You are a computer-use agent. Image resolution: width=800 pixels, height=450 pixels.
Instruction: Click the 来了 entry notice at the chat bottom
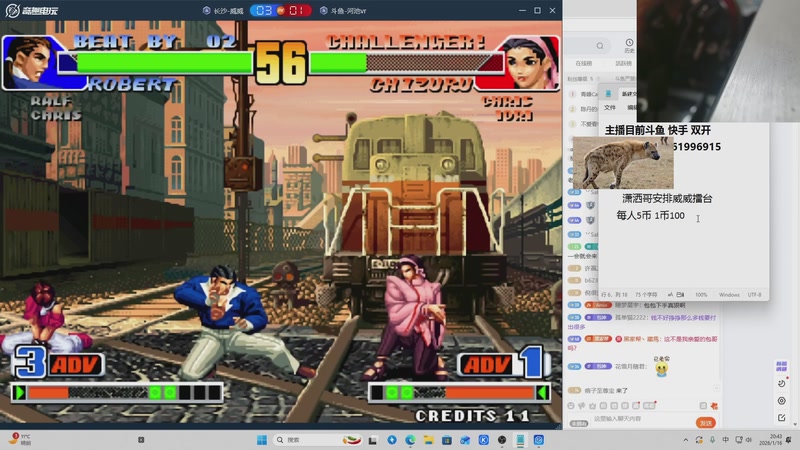598,391
